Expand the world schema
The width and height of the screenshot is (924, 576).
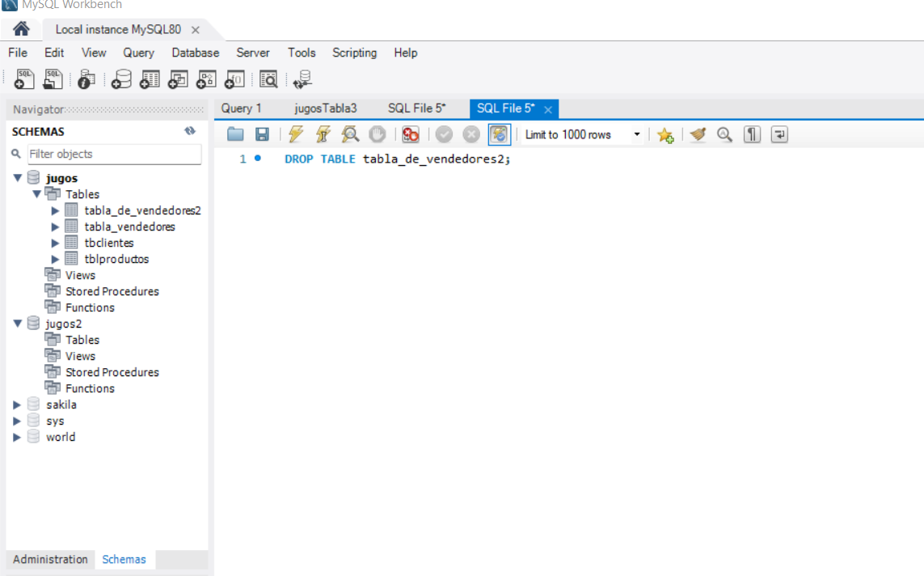point(17,437)
